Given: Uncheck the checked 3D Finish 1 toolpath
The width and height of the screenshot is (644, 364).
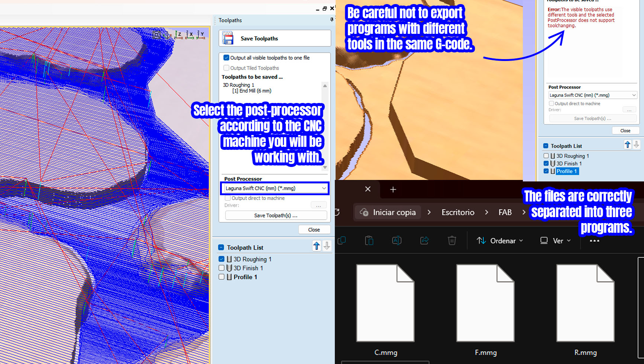Looking at the screenshot, I should coord(546,164).
